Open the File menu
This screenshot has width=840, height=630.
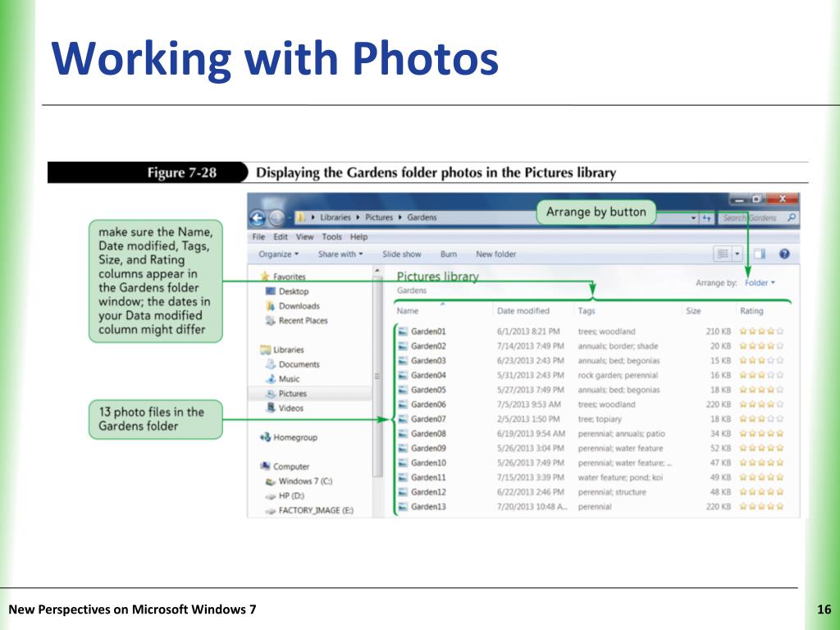(x=258, y=237)
